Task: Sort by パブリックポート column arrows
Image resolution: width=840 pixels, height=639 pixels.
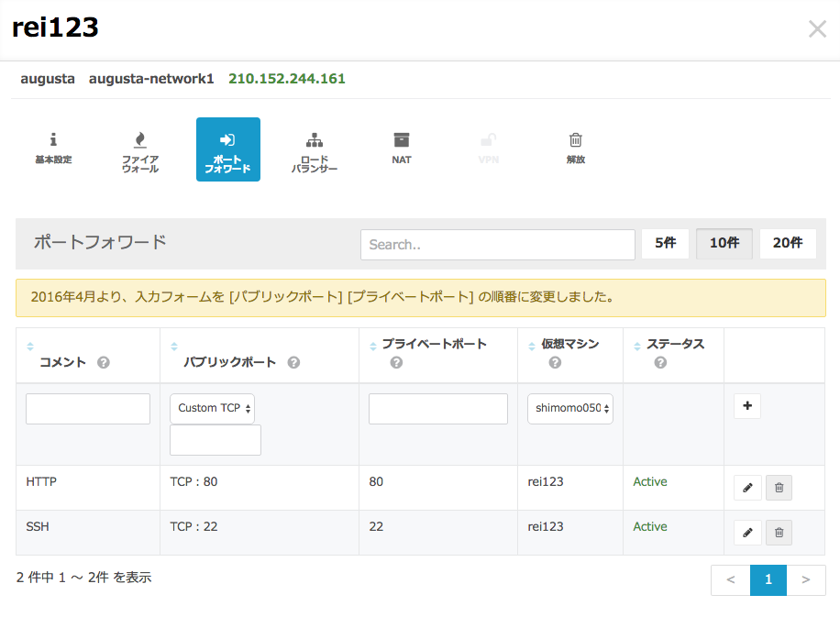Action: 174,347
